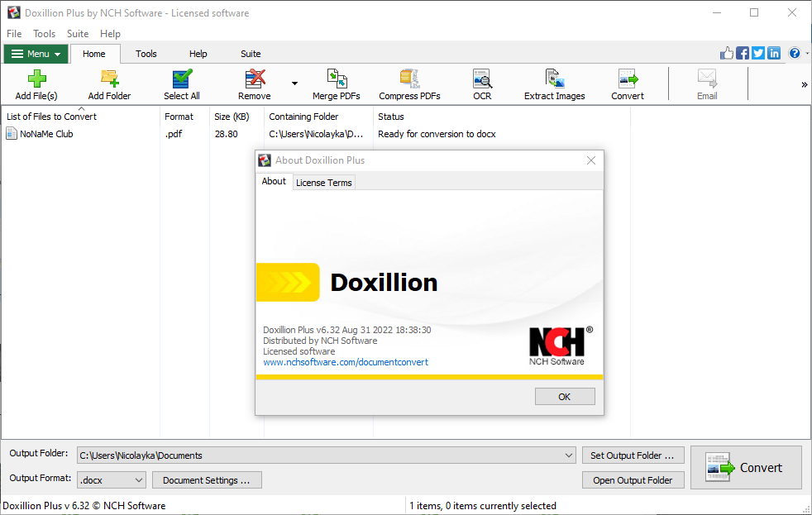This screenshot has height=515, width=812.
Task: Open the Compress PDFs tool
Action: coord(409,85)
